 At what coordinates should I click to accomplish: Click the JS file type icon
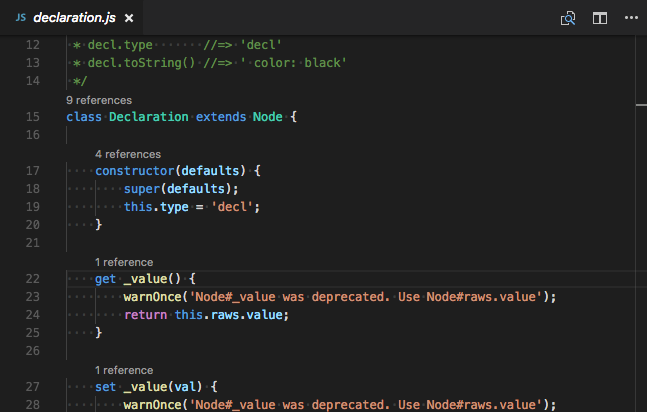(x=20, y=18)
